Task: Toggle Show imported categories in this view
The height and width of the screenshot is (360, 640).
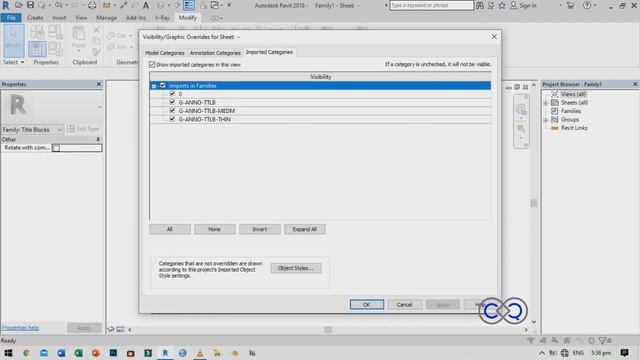Action: tap(152, 64)
